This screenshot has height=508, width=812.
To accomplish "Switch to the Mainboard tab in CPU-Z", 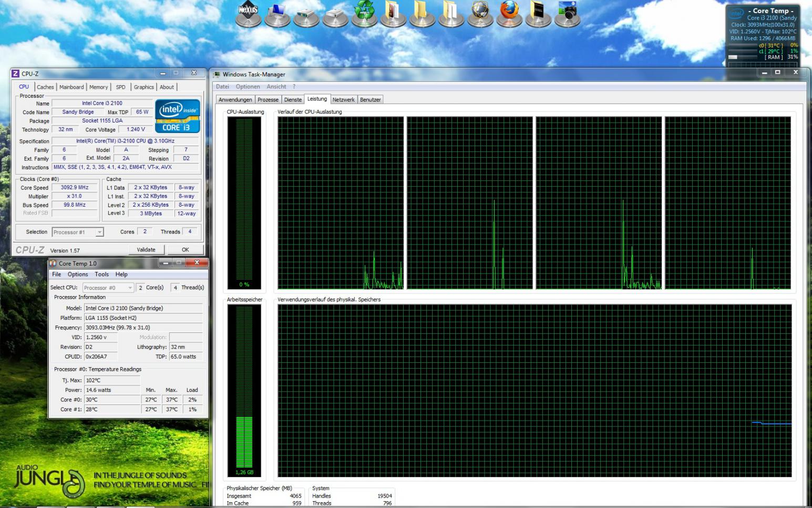I will coord(71,87).
